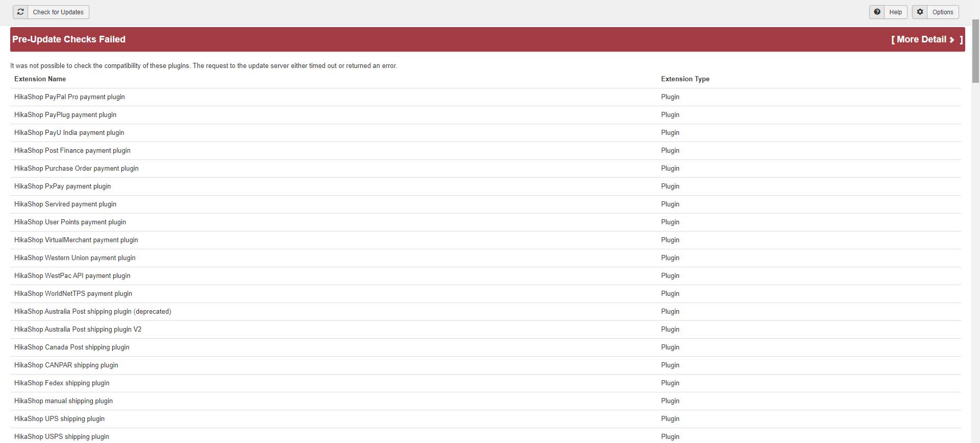Select Australia Post shipping plugin (deprecated)

pos(93,312)
